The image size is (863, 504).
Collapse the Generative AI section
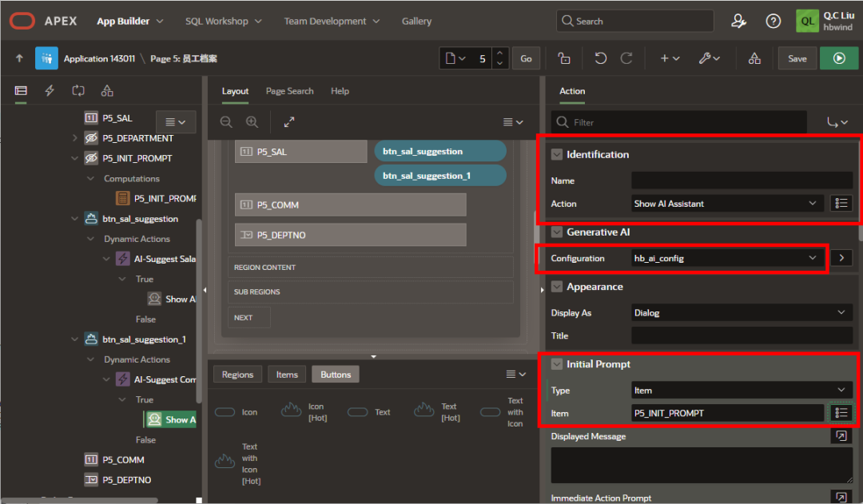557,232
